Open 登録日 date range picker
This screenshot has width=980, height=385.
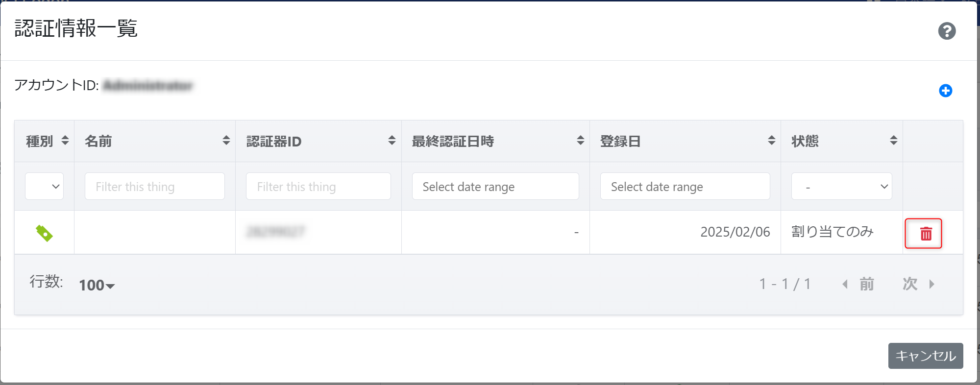coord(685,187)
